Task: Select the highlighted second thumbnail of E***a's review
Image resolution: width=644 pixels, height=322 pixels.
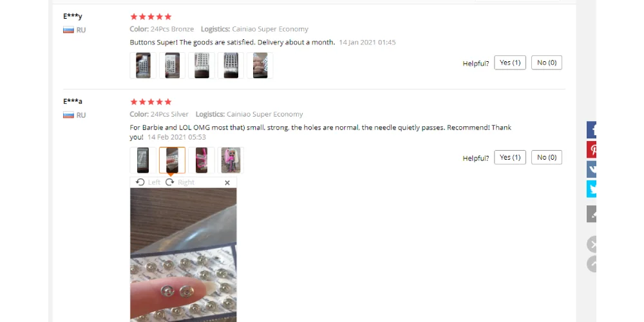Action: [x=172, y=160]
